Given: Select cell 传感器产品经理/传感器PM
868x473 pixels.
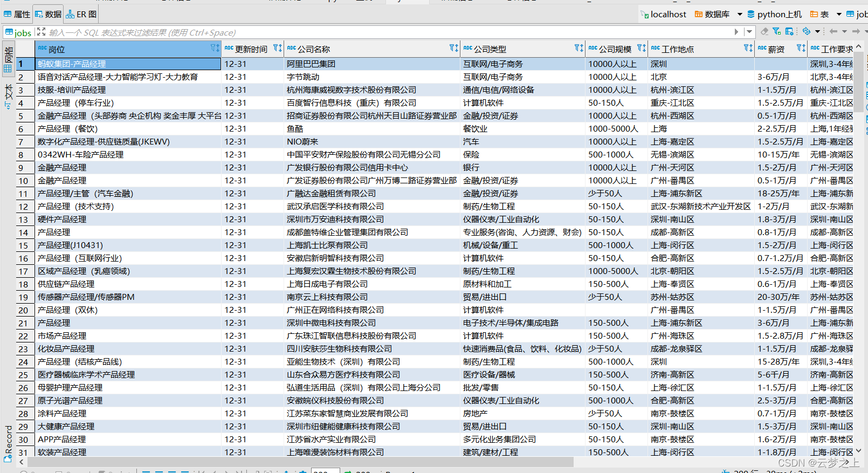Looking at the screenshot, I should coord(128,297).
